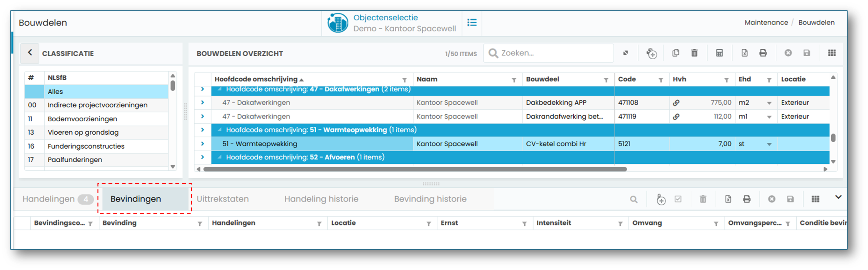
Task: Open Ehd dropdown for Dakrandafwerking row
Action: click(769, 117)
